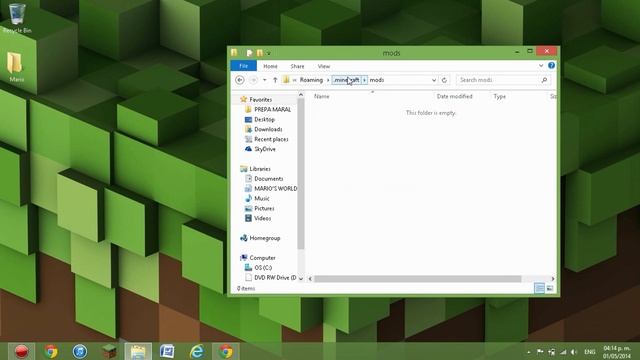Expand Roaming breadcrumb subfolder arrow
The width and height of the screenshot is (640, 360).
click(328, 80)
